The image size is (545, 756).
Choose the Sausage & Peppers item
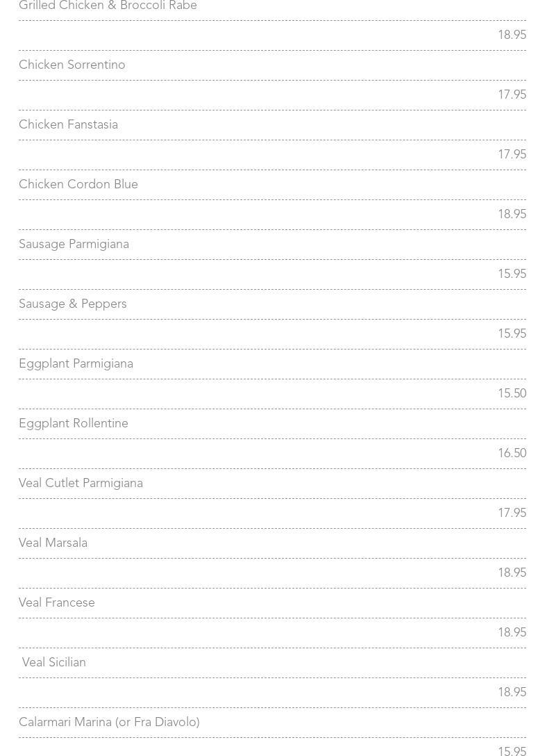click(x=73, y=304)
